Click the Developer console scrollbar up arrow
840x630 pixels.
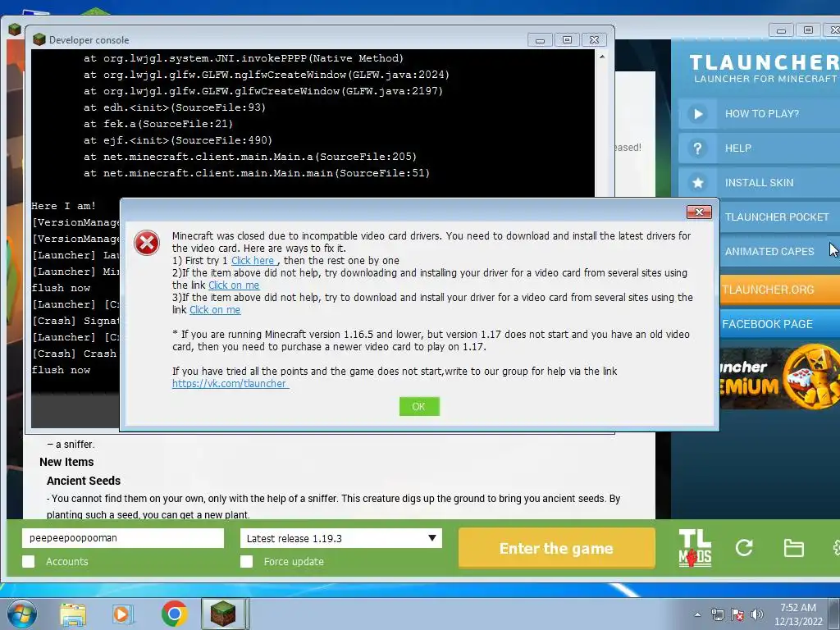(x=602, y=57)
